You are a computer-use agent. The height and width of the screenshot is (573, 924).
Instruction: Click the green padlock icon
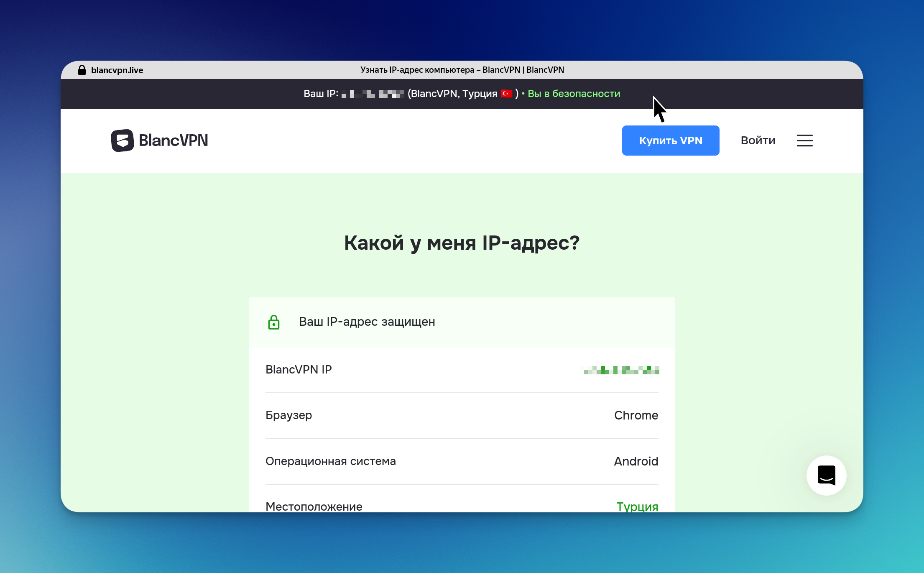click(x=274, y=322)
